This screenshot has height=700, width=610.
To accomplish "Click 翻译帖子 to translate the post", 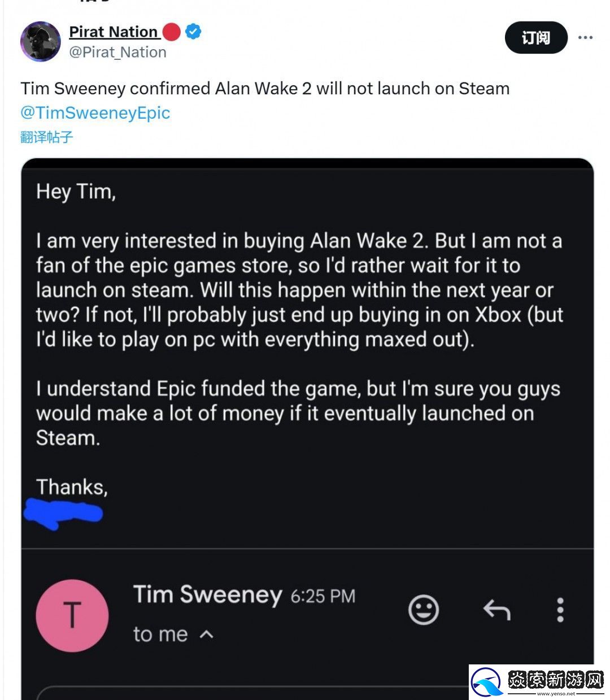I will (x=46, y=137).
